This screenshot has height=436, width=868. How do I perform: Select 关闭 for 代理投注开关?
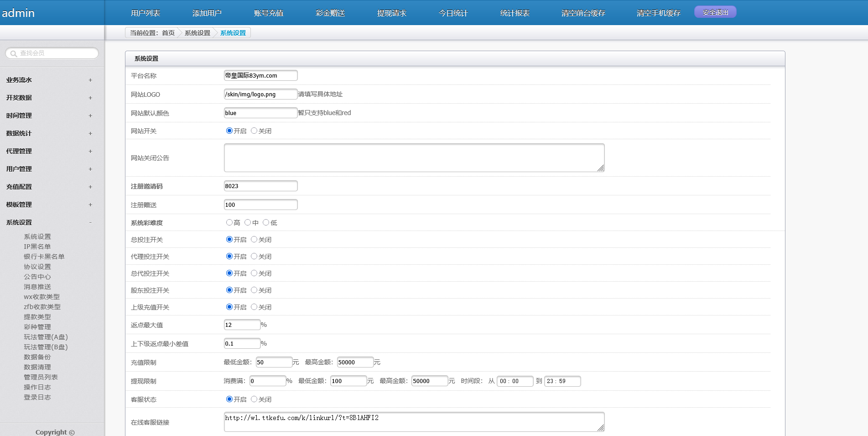[x=254, y=256]
